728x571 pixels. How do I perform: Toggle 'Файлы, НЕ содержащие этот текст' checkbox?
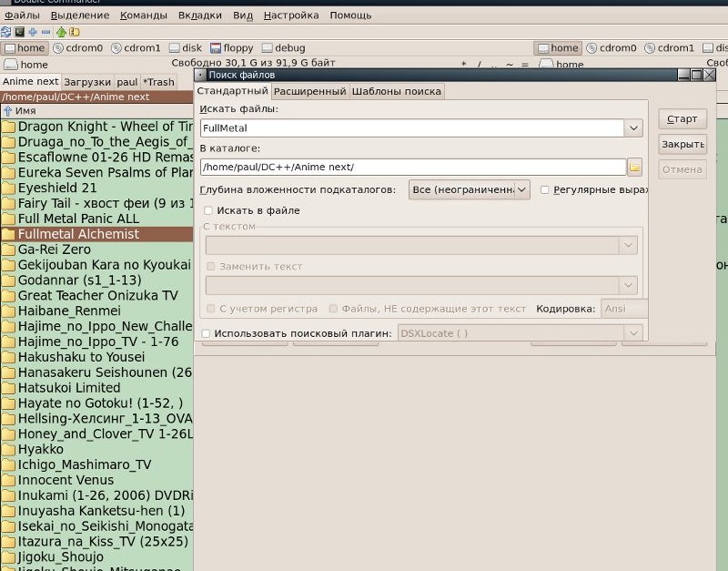click(x=333, y=309)
